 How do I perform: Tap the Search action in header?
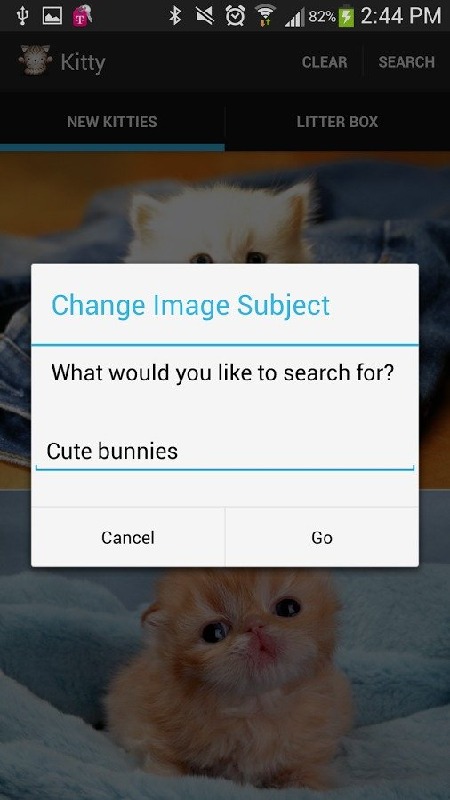[x=407, y=62]
